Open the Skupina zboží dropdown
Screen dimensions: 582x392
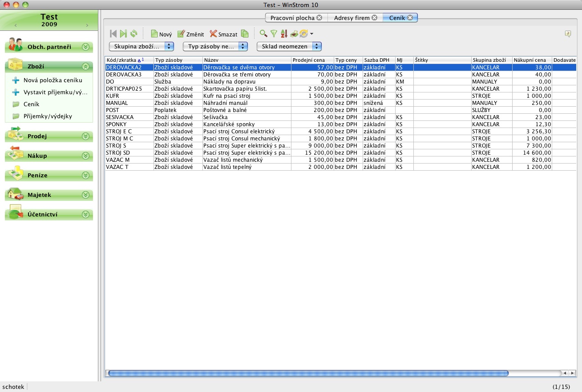click(141, 46)
